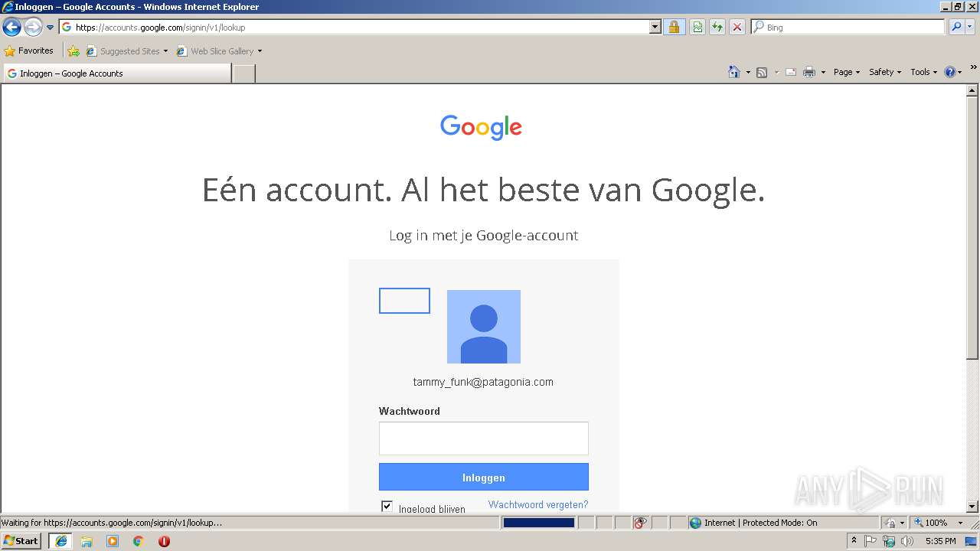Image resolution: width=980 pixels, height=551 pixels.
Task: Open the Wachtwoord vergeten? link
Action: tap(538, 505)
